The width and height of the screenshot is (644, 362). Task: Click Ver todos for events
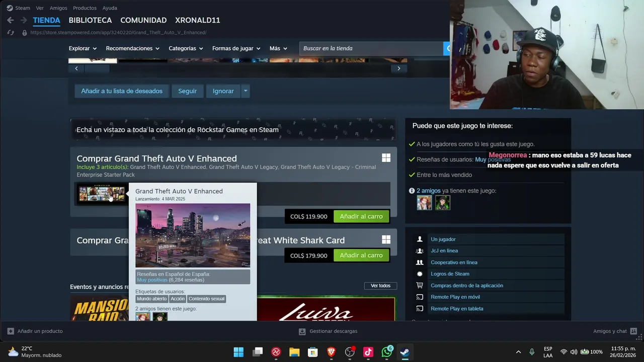tap(380, 286)
